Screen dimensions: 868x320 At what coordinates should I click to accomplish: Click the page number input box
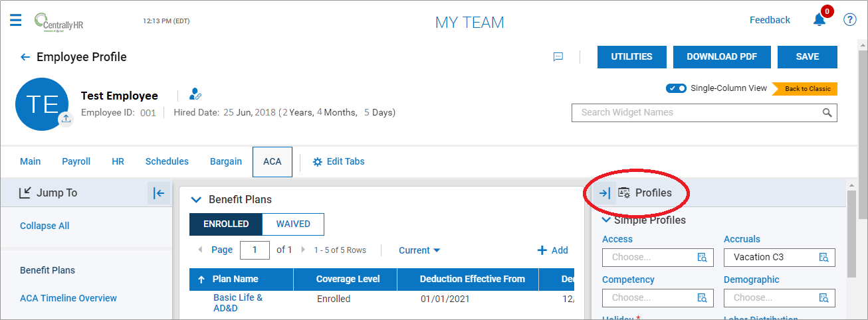pos(255,250)
